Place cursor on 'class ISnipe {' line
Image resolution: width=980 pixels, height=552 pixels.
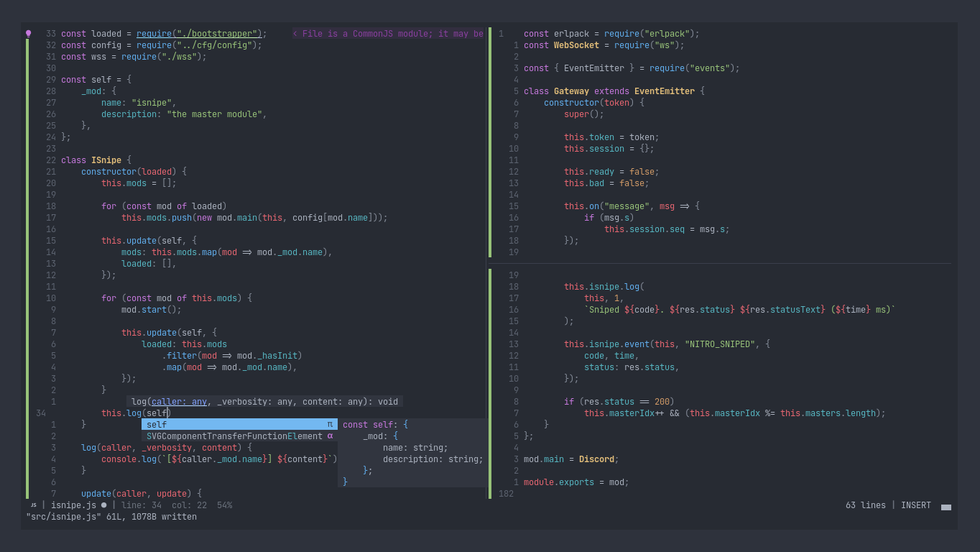(x=96, y=160)
